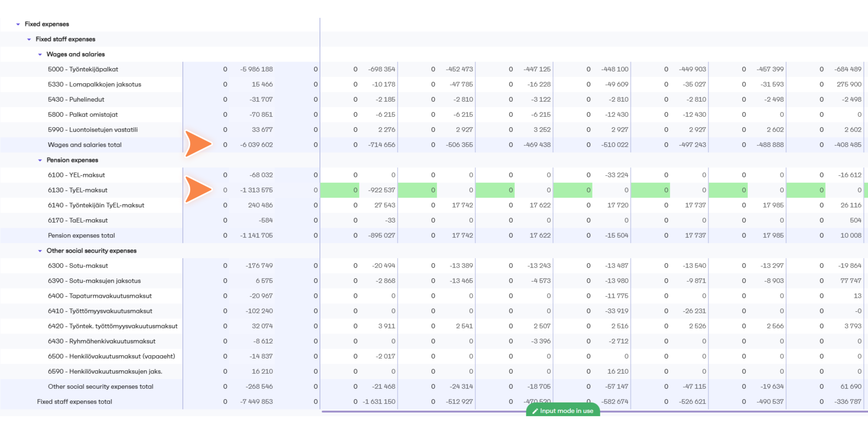868x434 pixels.
Task: Select row 6500 - Henkilövakuutusmaksut (vapaaeht)
Action: click(112, 357)
